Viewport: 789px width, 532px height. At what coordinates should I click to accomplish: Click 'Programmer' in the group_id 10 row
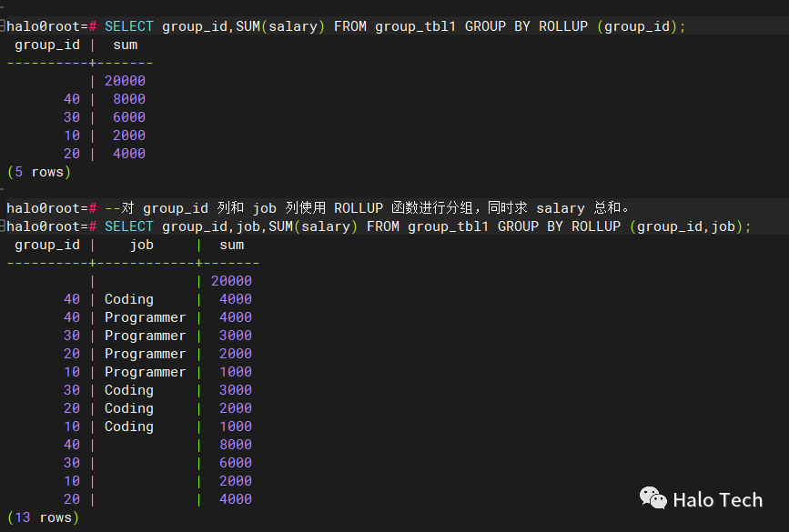(x=145, y=372)
